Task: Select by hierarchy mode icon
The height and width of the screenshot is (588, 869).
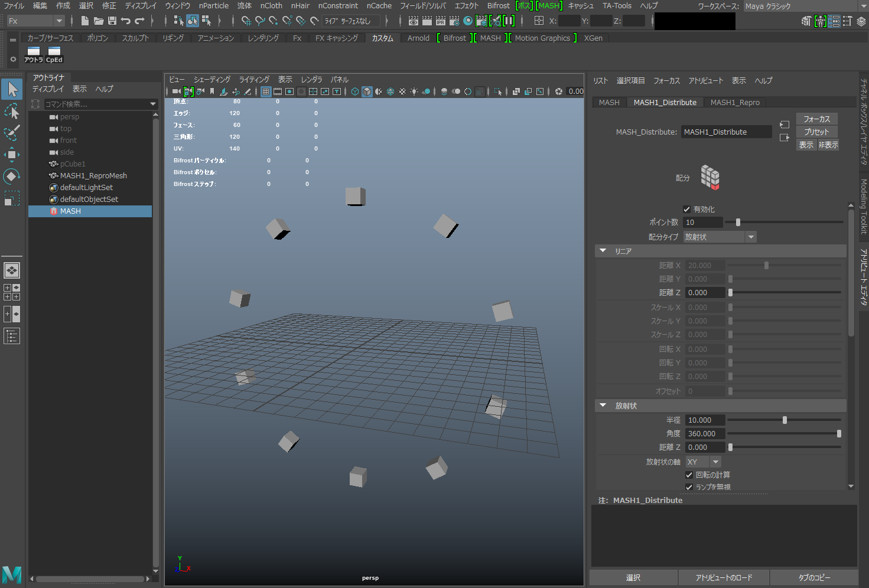Action: click(x=178, y=21)
